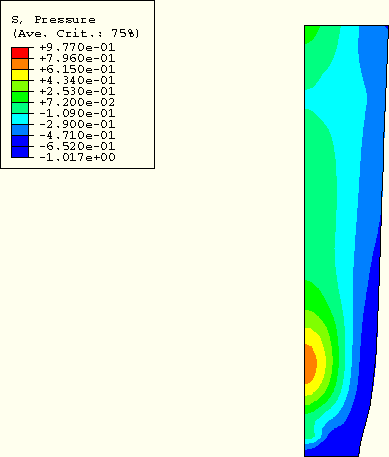Click the Ave. Crit.: 75% text
The image size is (389, 457).
click(76, 33)
